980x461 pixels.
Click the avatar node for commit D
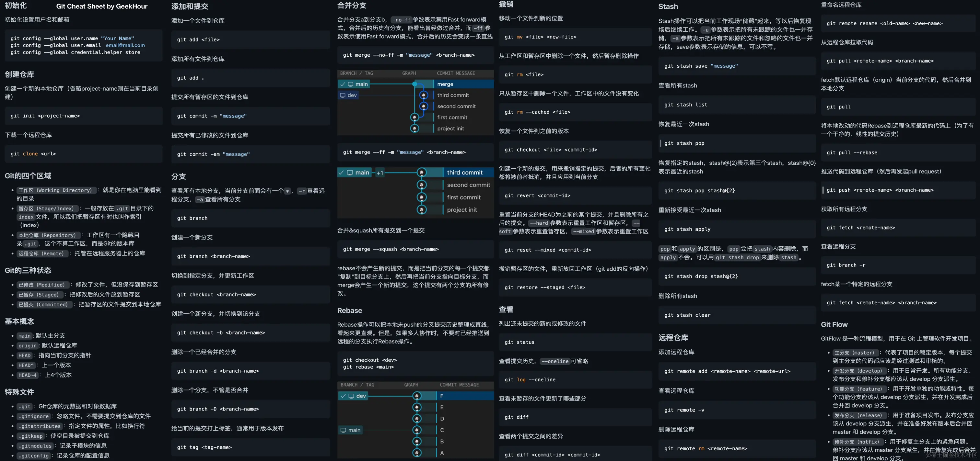(x=417, y=419)
